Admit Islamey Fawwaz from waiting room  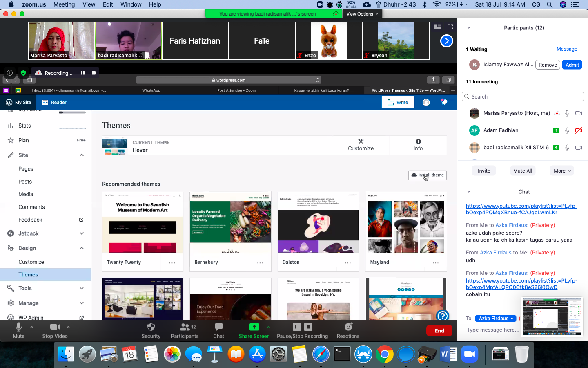pyautogui.click(x=572, y=65)
